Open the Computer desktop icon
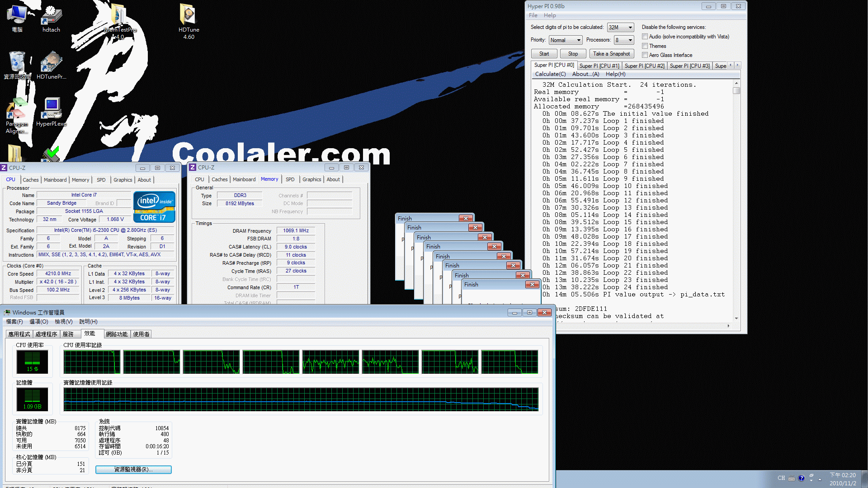 [x=17, y=18]
